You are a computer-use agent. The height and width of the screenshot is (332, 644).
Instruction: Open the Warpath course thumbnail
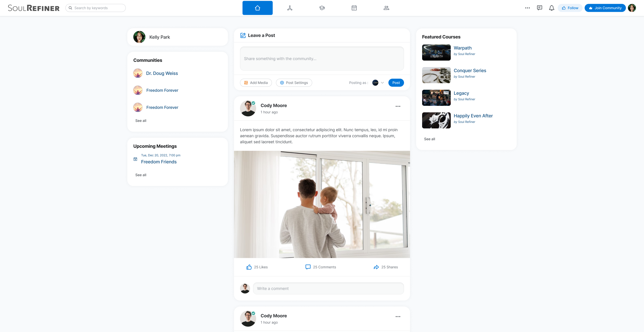(436, 53)
